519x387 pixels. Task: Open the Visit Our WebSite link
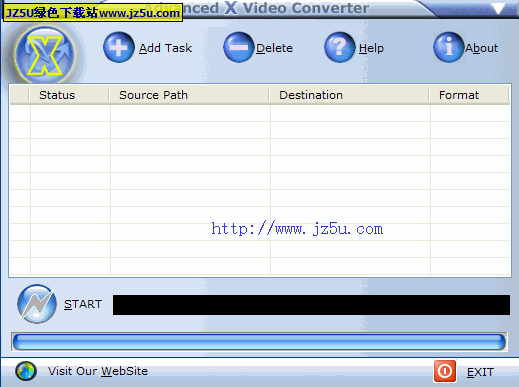pyautogui.click(x=98, y=371)
